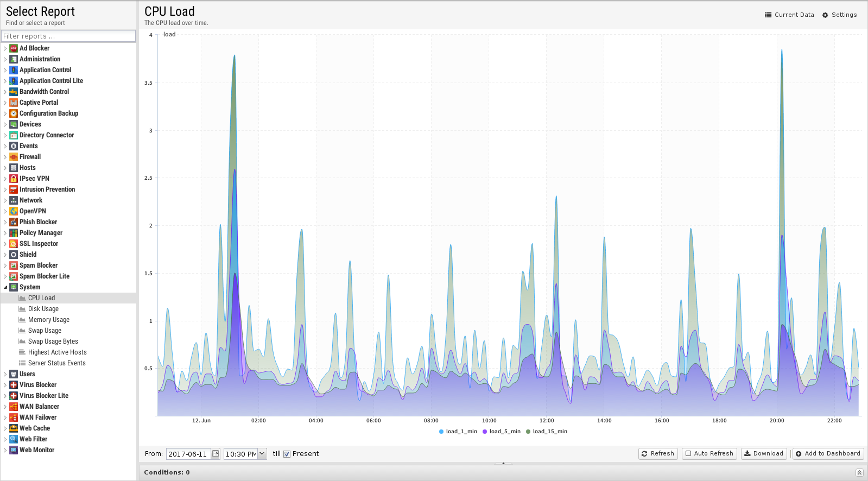Click the Download button

(x=763, y=453)
